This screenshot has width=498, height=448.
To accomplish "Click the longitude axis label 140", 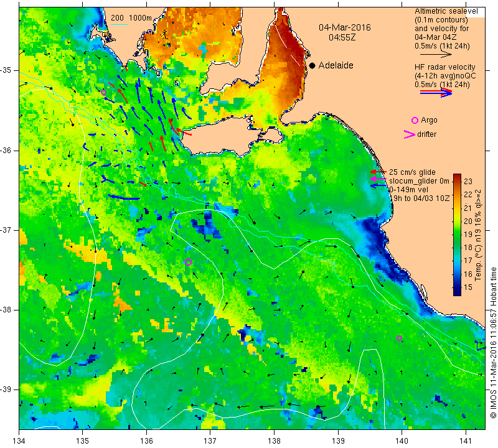I will coord(402,441).
